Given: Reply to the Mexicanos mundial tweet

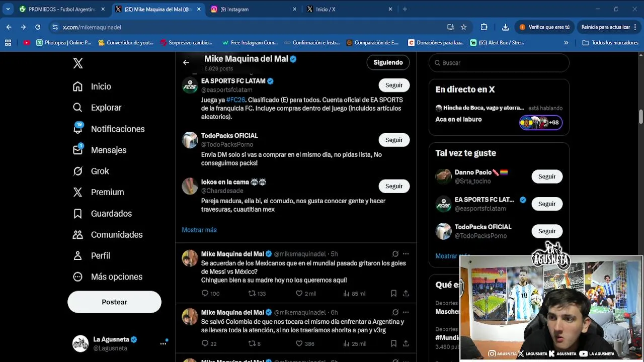Looking at the screenshot, I should pos(205,293).
